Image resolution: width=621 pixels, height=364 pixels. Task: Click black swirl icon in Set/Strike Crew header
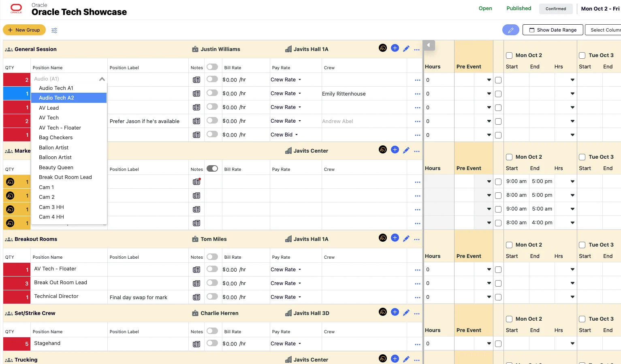tap(383, 312)
